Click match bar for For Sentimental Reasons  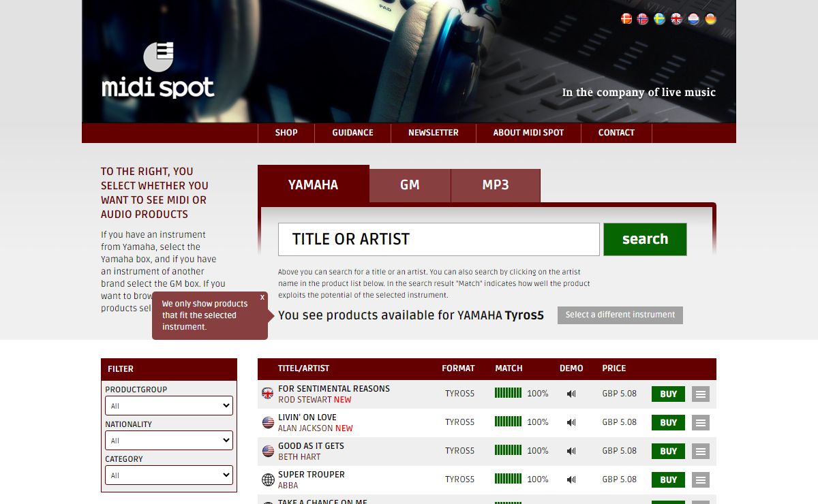click(x=508, y=393)
